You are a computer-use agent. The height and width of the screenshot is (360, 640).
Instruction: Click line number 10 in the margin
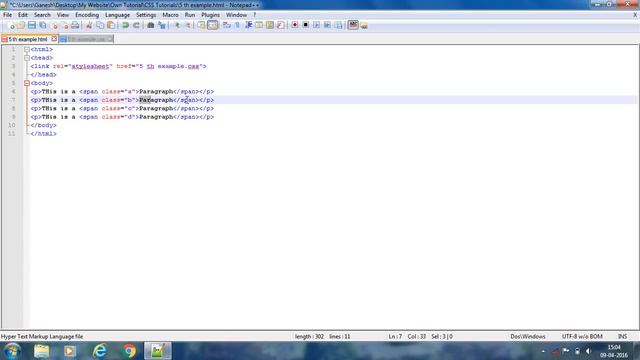pyautogui.click(x=11, y=125)
